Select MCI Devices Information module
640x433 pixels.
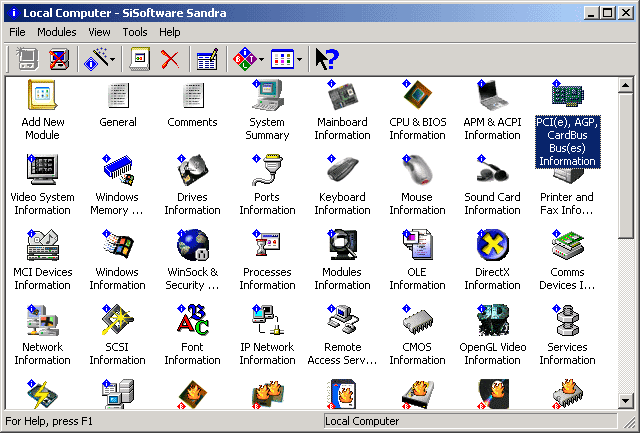point(42,245)
